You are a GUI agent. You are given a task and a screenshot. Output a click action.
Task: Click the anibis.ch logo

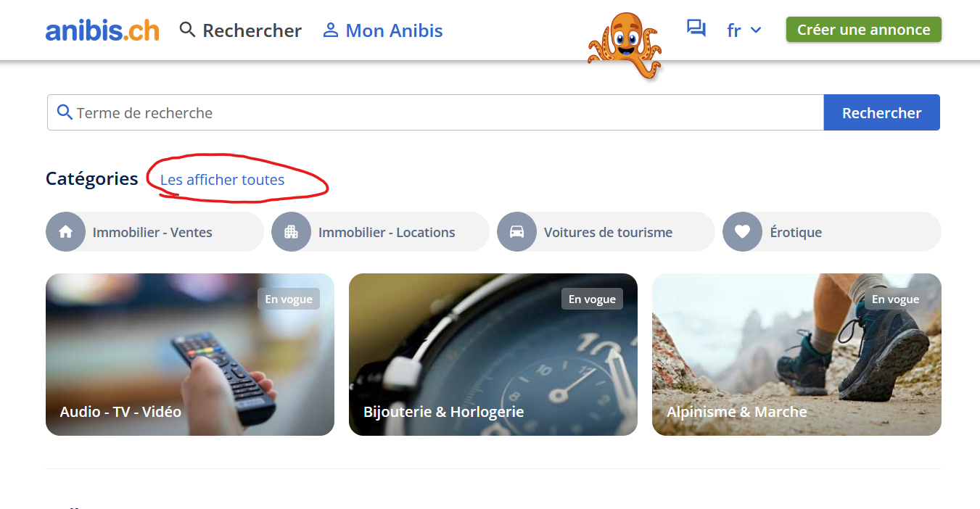point(102,30)
